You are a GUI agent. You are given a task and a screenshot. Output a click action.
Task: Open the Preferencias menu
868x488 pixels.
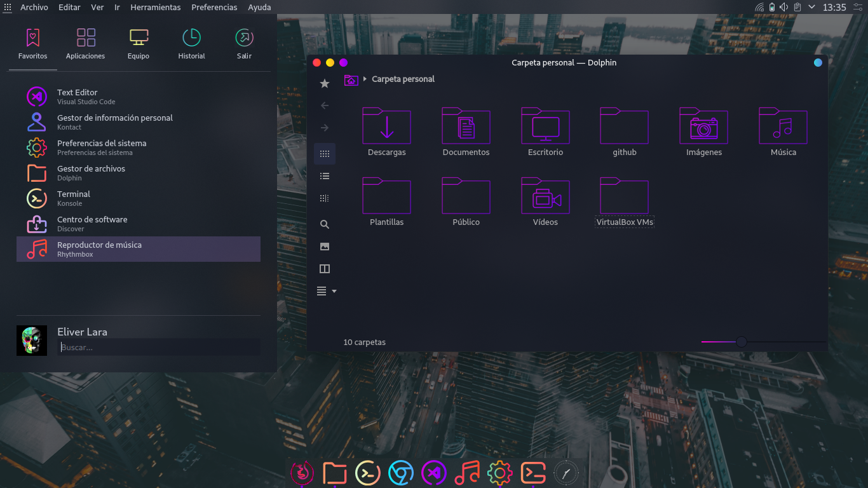[x=214, y=7]
